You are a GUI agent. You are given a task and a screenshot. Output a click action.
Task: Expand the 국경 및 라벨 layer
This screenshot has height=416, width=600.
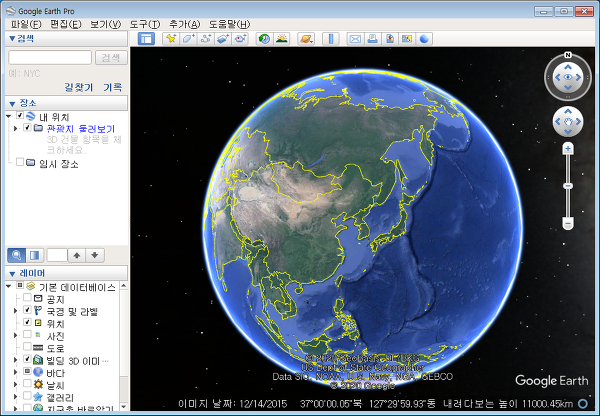[16, 310]
